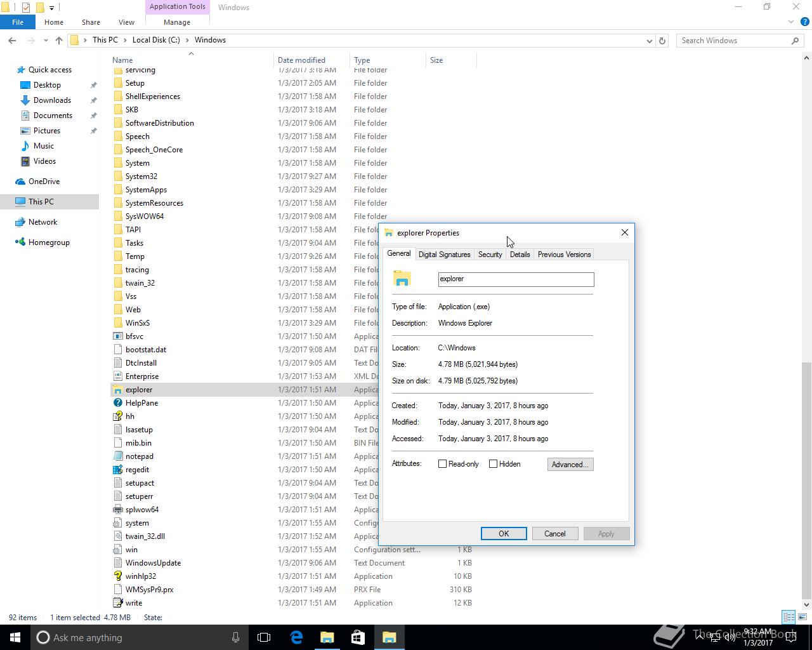
Task: Click OK in explorer Properties
Action: [504, 534]
